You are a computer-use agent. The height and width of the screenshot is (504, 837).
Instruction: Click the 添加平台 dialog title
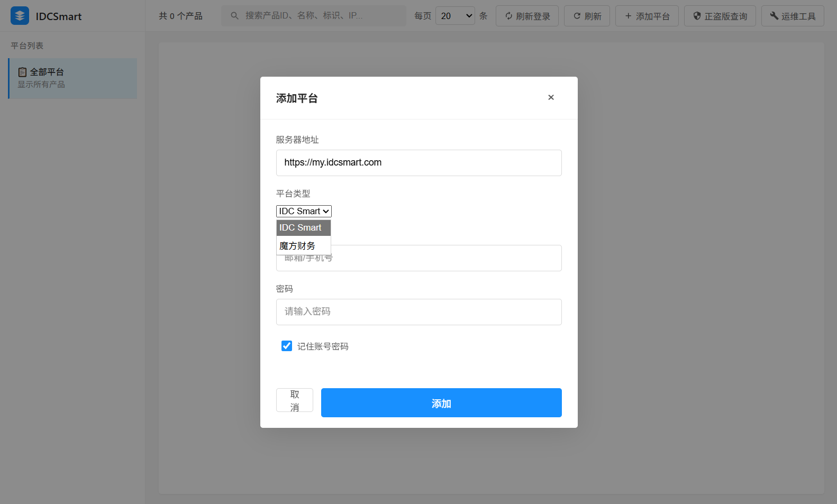click(x=297, y=98)
